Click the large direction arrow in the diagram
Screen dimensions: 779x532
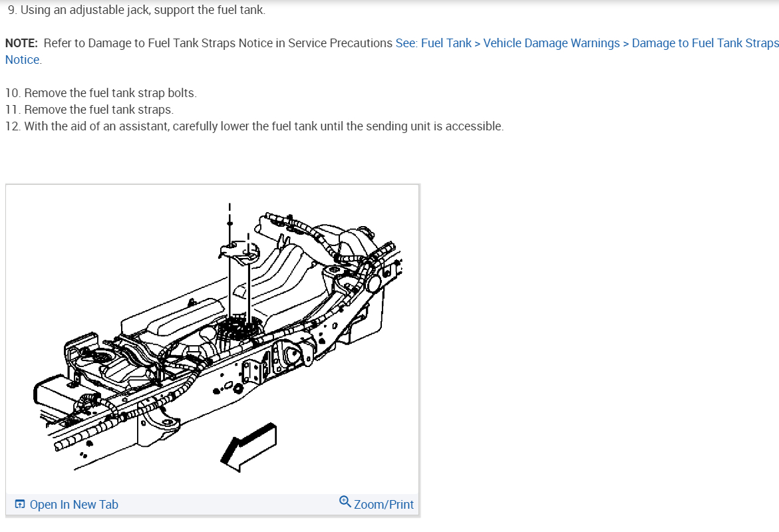click(248, 447)
